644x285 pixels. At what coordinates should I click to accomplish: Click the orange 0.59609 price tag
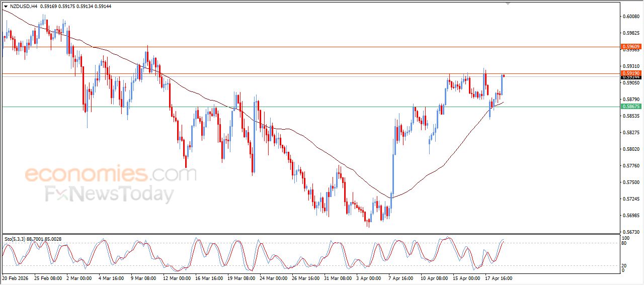click(630, 47)
